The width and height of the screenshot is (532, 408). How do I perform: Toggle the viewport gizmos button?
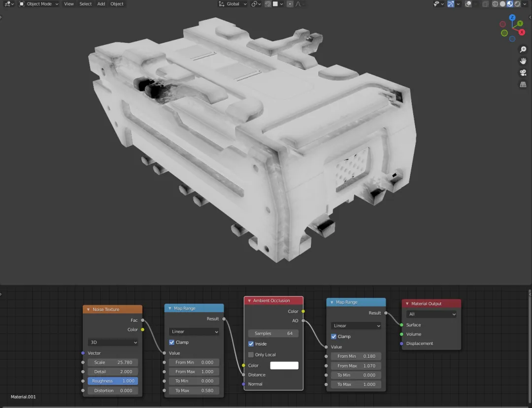(451, 4)
